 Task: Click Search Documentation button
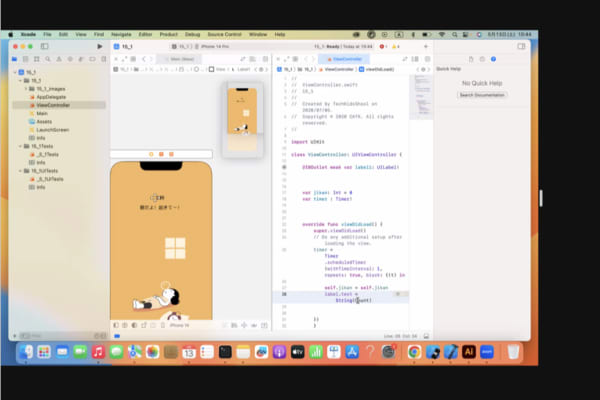(482, 95)
